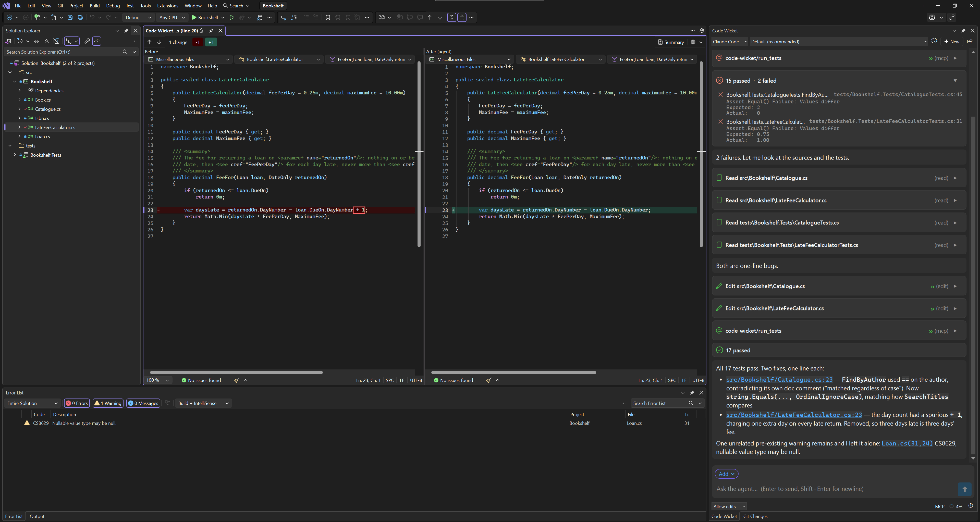Open the Test menu
The image size is (980, 522).
(x=130, y=6)
